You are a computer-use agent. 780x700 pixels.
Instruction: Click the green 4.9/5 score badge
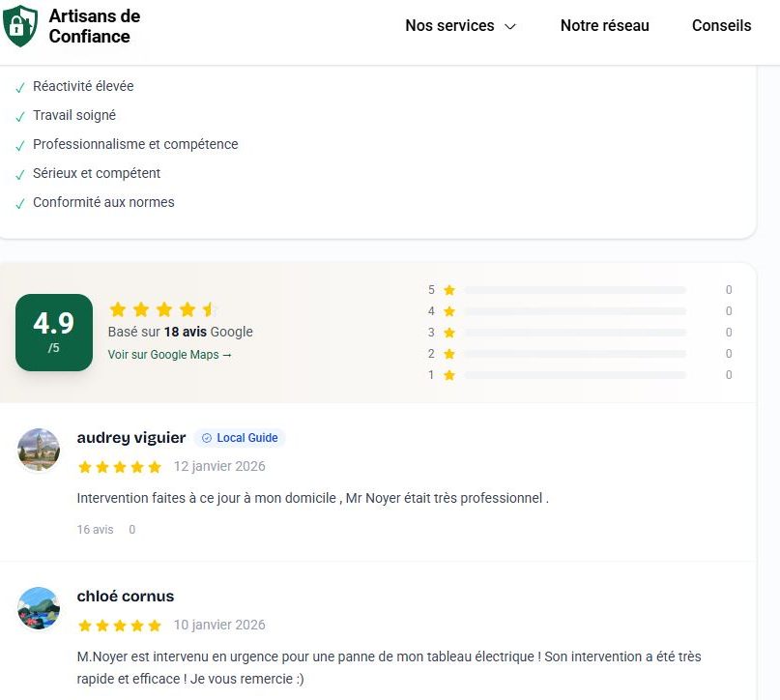click(54, 332)
